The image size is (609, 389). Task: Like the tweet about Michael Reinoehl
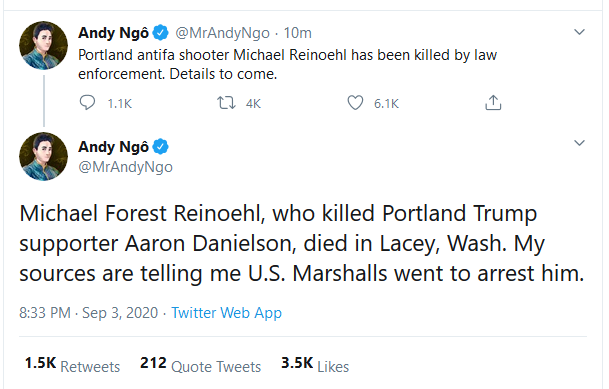(355, 103)
